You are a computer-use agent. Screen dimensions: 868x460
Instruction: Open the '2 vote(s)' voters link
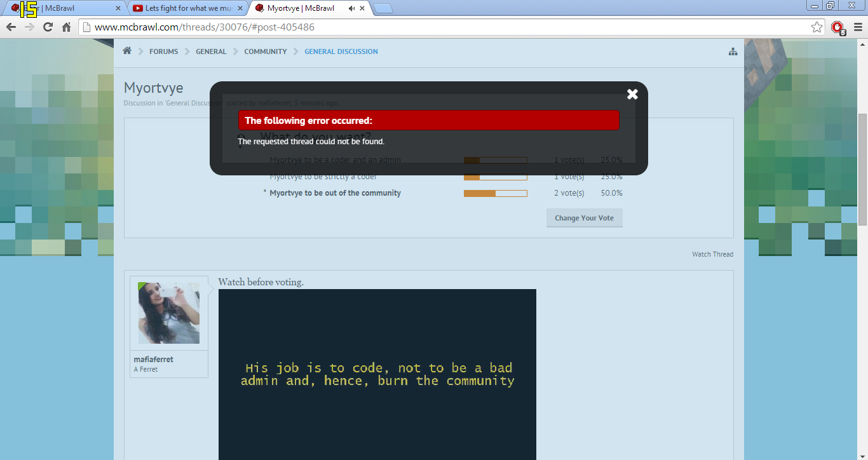click(569, 193)
